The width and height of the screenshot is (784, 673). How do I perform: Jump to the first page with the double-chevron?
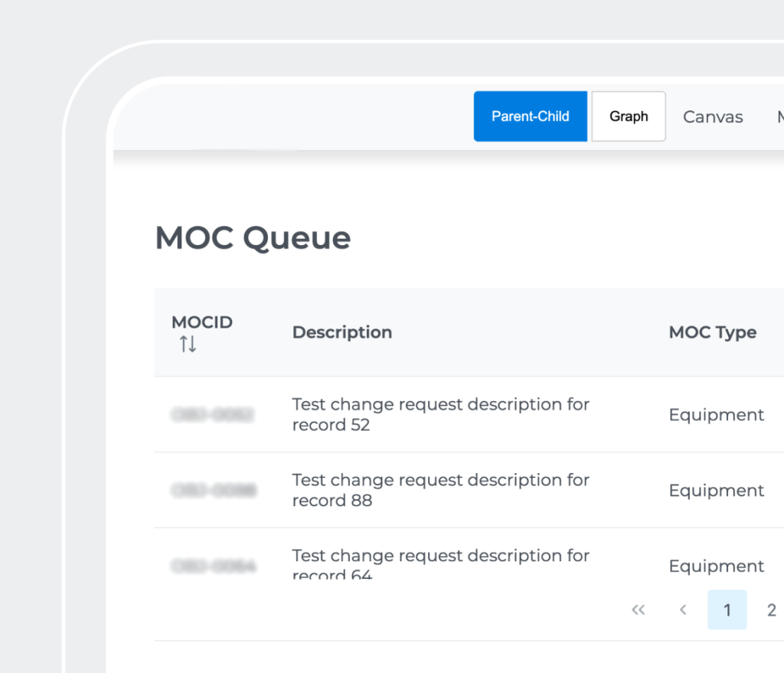[x=638, y=609]
